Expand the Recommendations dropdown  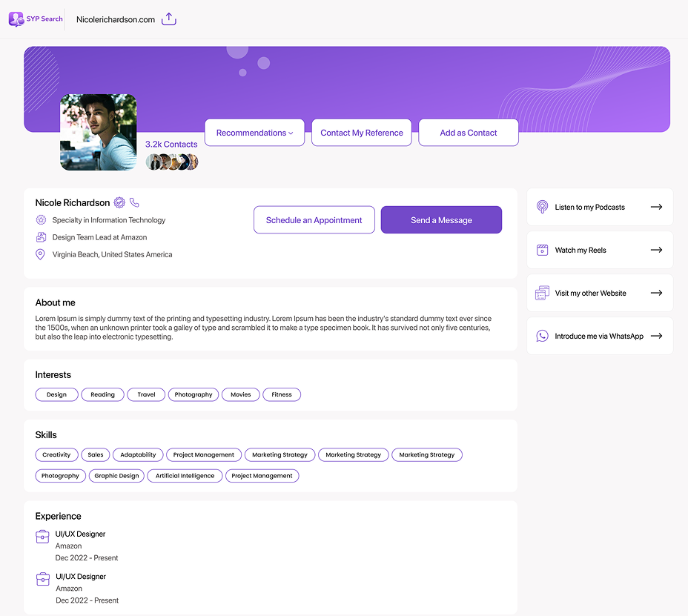[254, 132]
